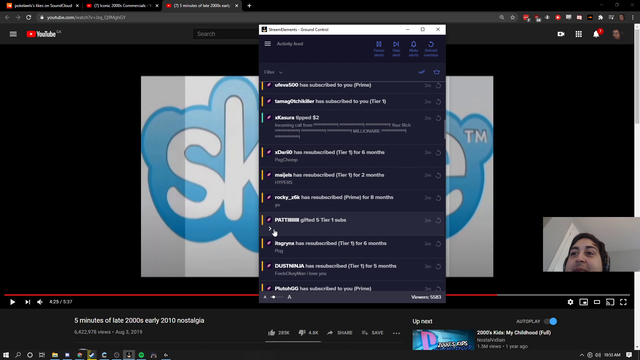This screenshot has width=640, height=360.
Task: Skip to next YouTube video
Action: pyautogui.click(x=27, y=302)
